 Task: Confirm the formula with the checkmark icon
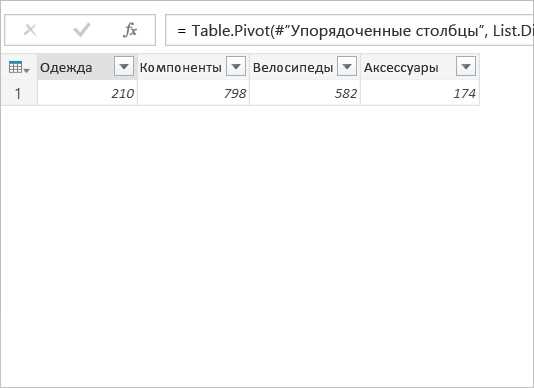81,30
